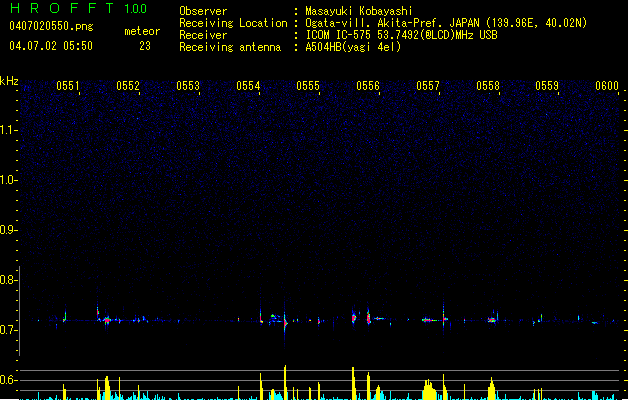This screenshot has height=400, width=629.
Task: Click the 0.7 kHz axis label
Action: (x=8, y=330)
